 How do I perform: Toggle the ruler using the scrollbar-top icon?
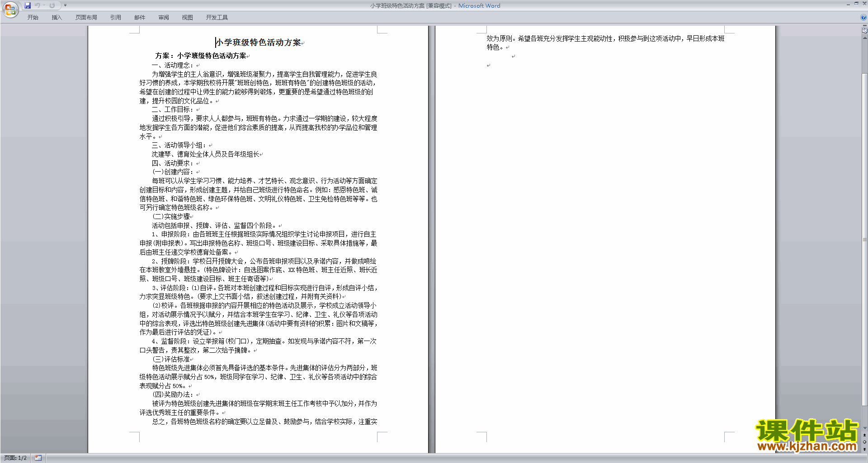coord(864,30)
